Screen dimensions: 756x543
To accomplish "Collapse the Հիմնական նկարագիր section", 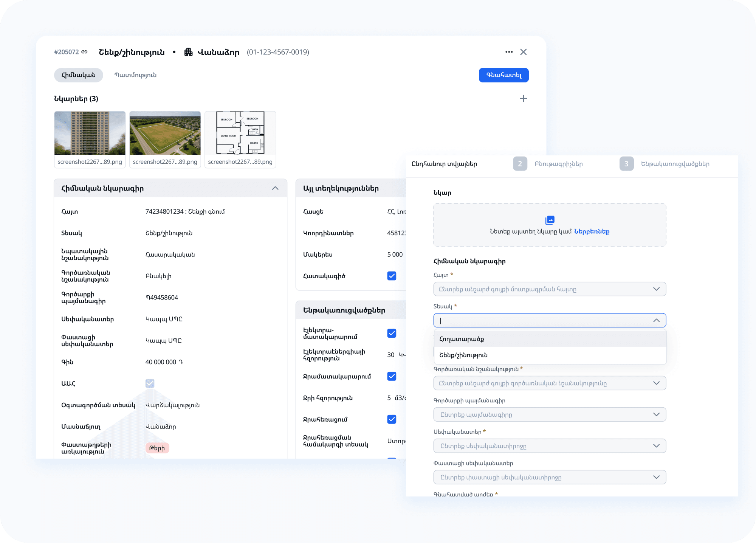I will pos(275,188).
